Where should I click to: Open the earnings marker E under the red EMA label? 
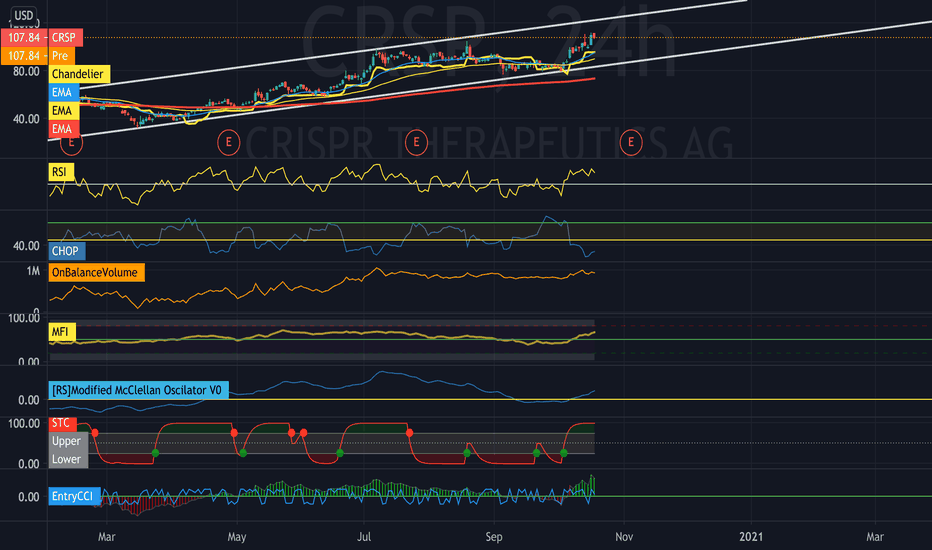tap(71, 143)
